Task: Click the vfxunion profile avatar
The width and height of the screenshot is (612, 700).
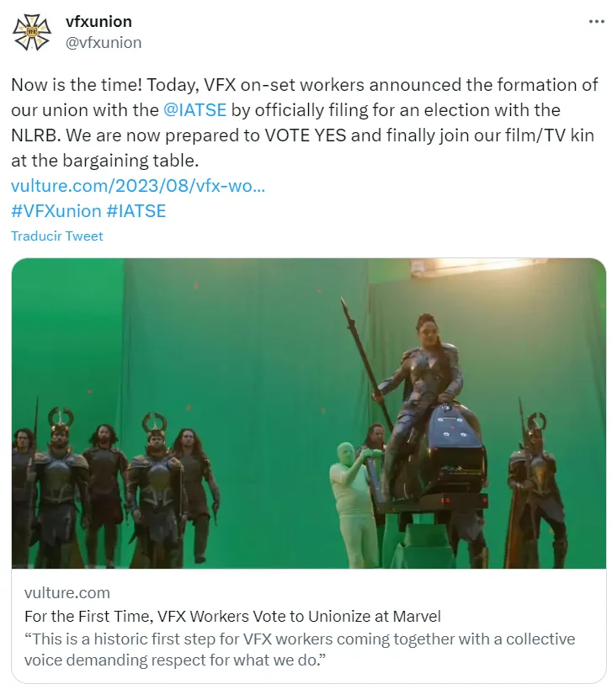Action: coord(33,32)
